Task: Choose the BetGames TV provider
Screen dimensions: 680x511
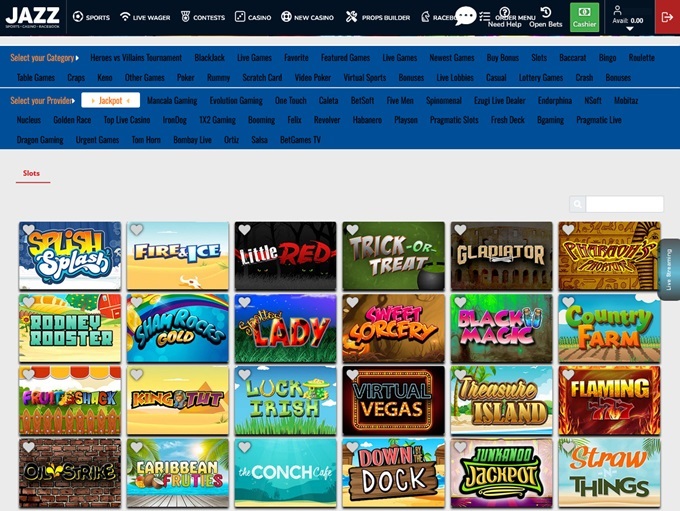Action: pyautogui.click(x=300, y=140)
